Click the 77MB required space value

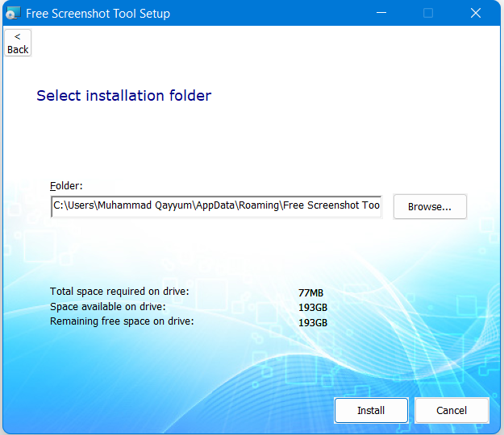310,292
